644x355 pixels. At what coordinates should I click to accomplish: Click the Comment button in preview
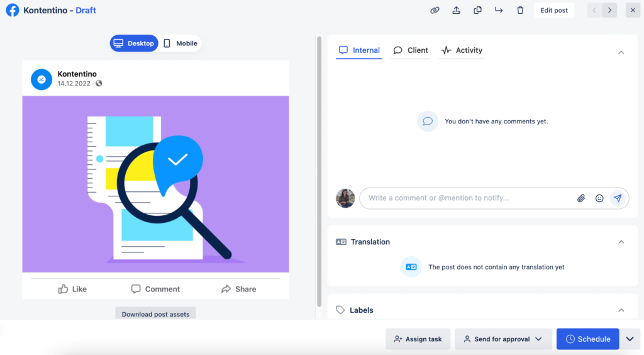pos(156,290)
